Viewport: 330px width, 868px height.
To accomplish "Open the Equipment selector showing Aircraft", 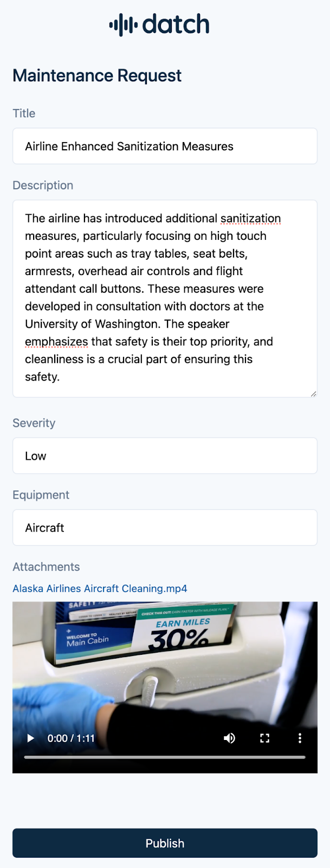I will [x=165, y=527].
